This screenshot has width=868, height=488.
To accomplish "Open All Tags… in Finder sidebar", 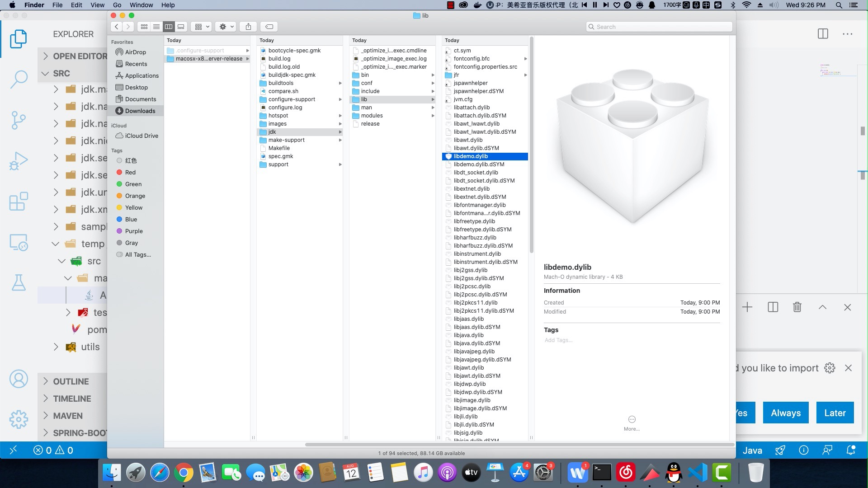I will [138, 254].
